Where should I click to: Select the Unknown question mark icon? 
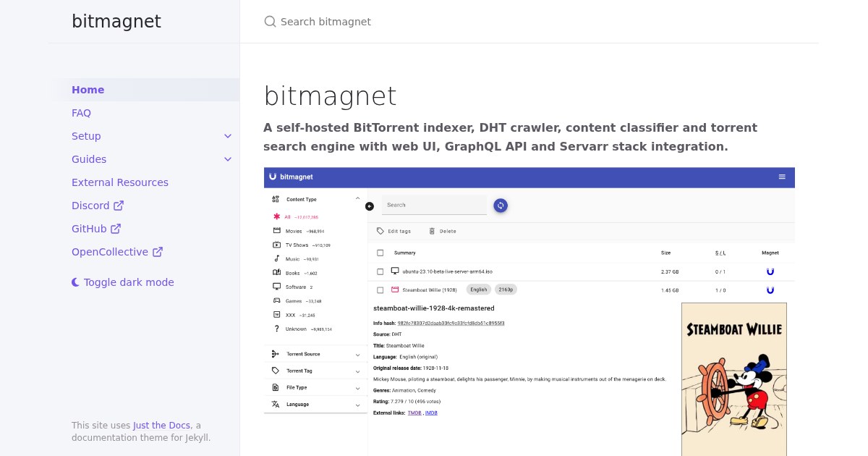(276, 329)
